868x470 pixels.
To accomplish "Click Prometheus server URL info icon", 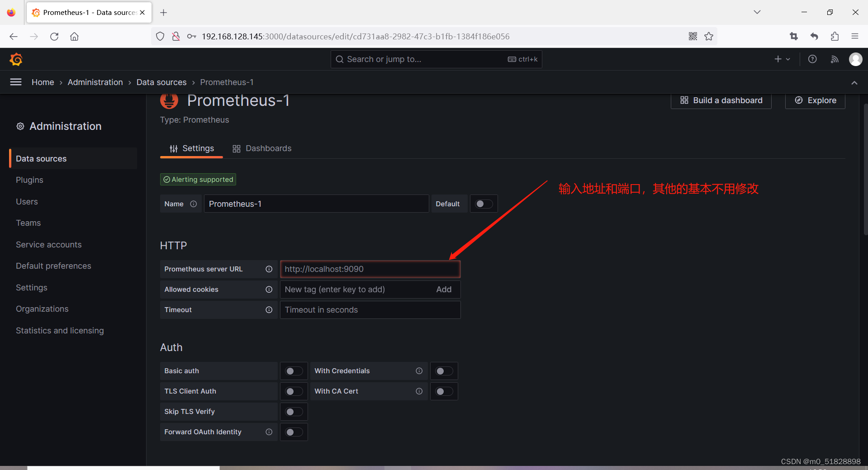I will (269, 269).
